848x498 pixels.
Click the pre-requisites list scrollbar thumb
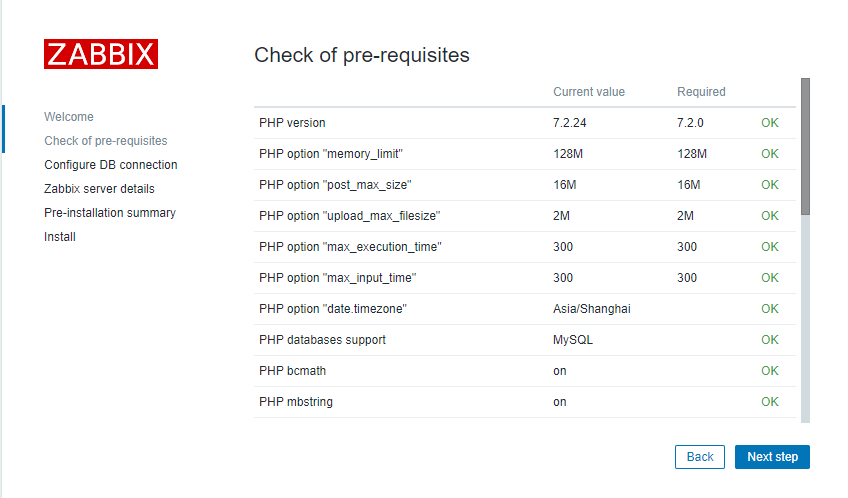[x=805, y=145]
